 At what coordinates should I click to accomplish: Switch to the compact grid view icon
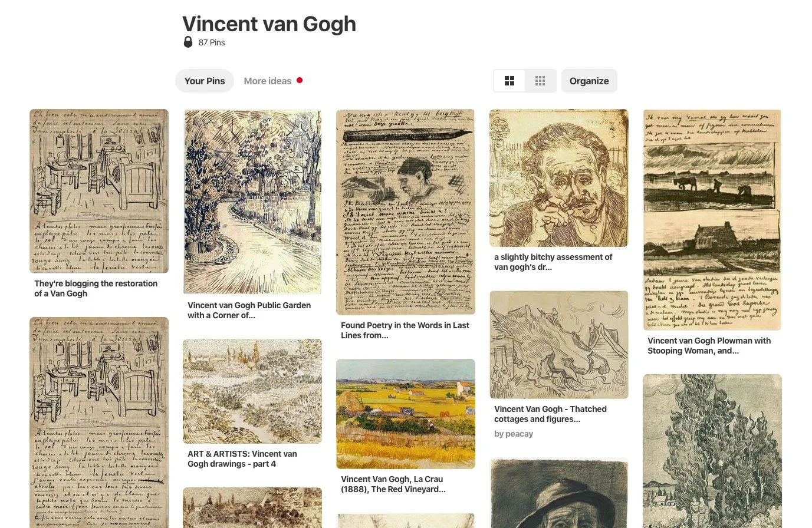click(540, 81)
